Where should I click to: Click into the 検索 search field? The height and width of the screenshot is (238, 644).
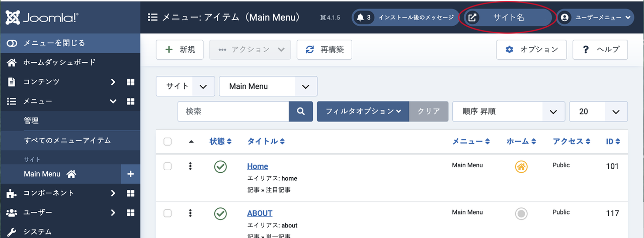[233, 111]
